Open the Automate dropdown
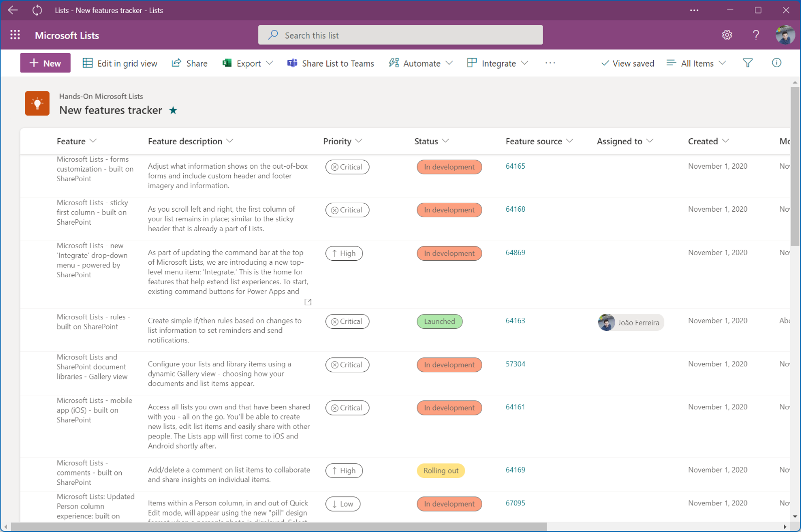The height and width of the screenshot is (532, 801). pos(421,63)
